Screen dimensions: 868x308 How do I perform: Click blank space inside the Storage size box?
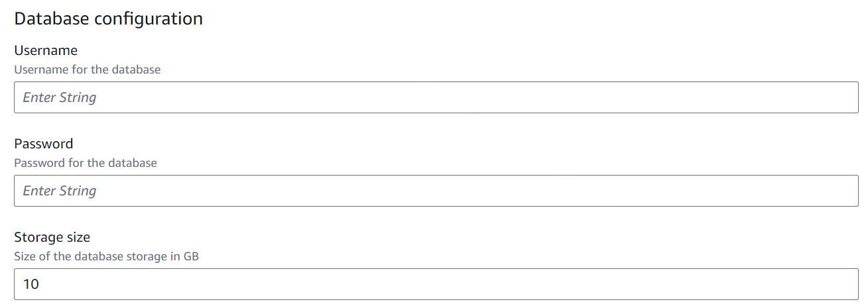(464, 284)
